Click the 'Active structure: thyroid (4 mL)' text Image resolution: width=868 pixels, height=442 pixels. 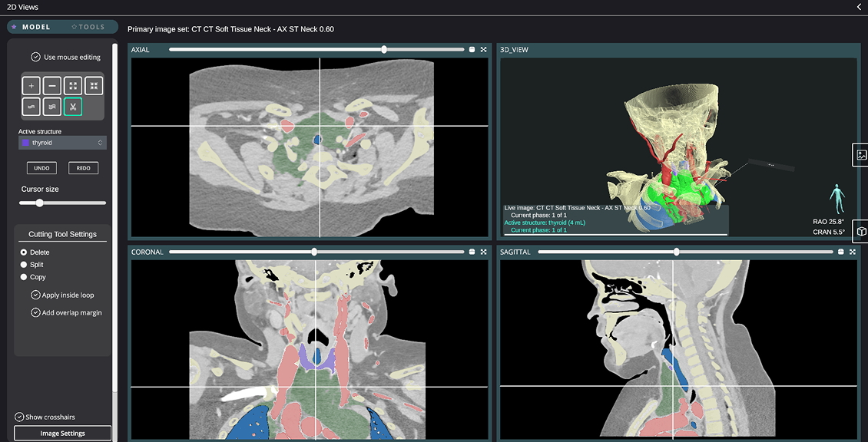pyautogui.click(x=545, y=223)
